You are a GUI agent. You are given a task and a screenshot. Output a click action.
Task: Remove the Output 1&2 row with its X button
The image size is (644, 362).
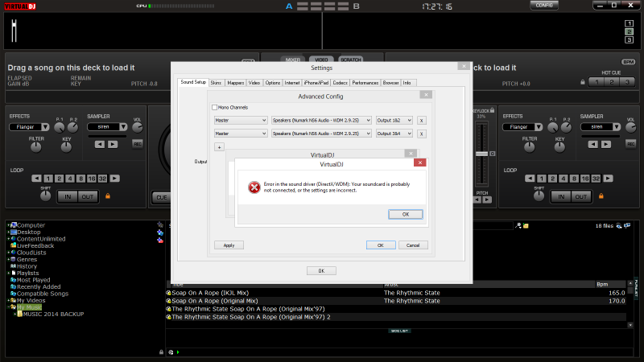(x=421, y=120)
